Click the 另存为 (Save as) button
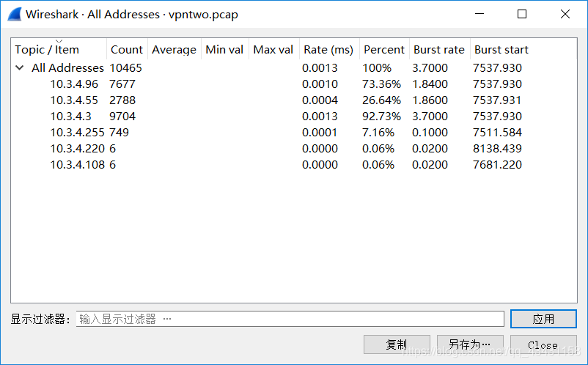The height and width of the screenshot is (365, 588). click(470, 344)
